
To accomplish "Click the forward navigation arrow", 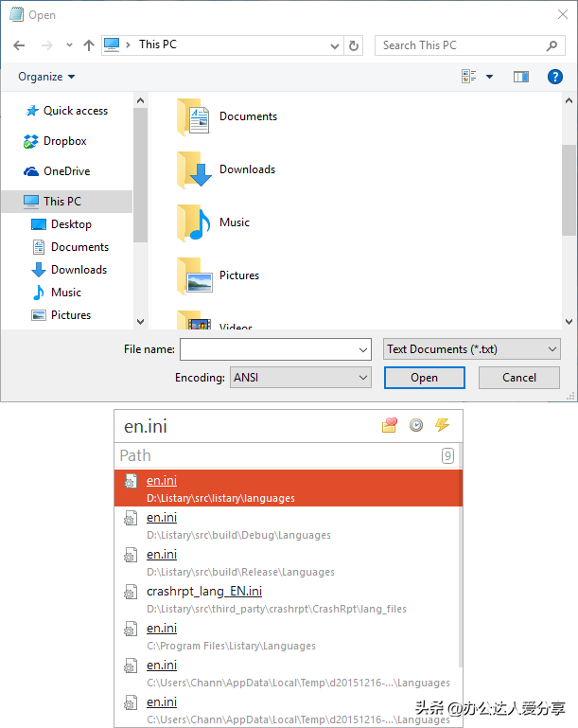I will click(47, 45).
